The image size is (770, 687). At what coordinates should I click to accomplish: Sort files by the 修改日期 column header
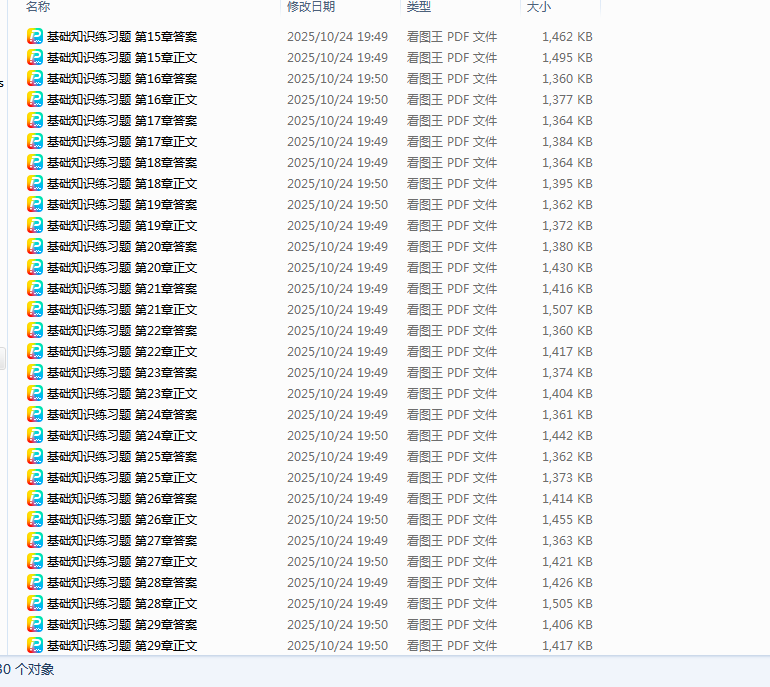click(311, 7)
